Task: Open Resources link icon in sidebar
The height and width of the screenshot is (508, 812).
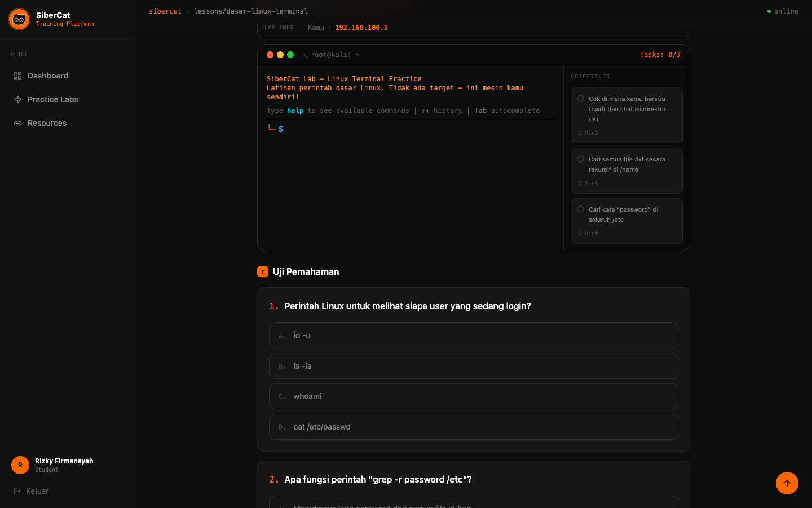Action: [x=17, y=123]
